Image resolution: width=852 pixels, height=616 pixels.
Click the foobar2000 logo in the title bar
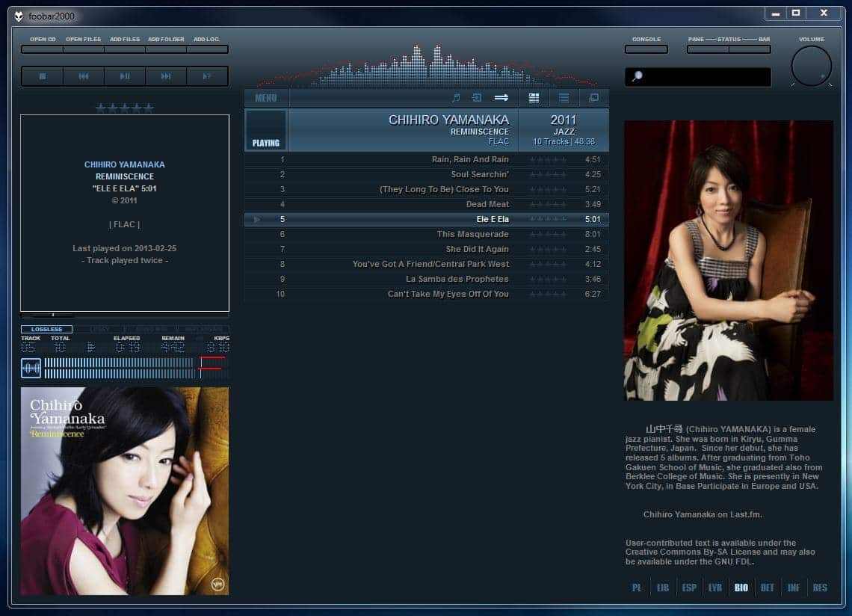(19, 16)
